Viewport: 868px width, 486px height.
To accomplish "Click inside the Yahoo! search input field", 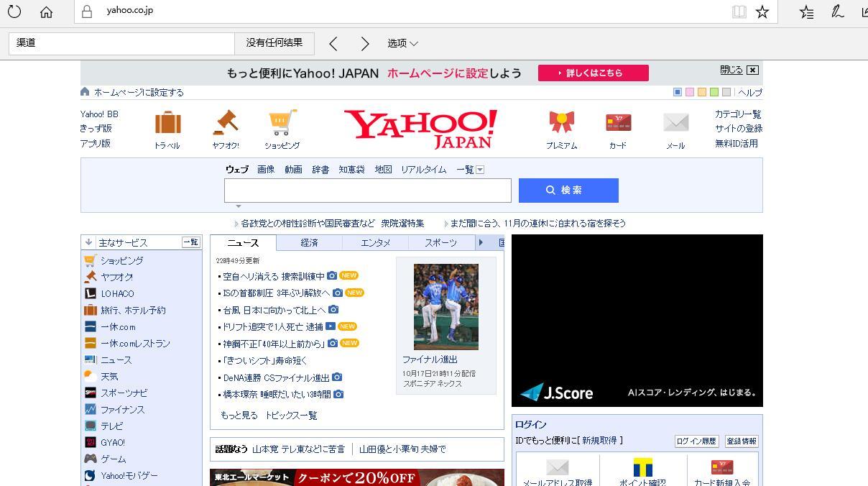I will pos(367,190).
